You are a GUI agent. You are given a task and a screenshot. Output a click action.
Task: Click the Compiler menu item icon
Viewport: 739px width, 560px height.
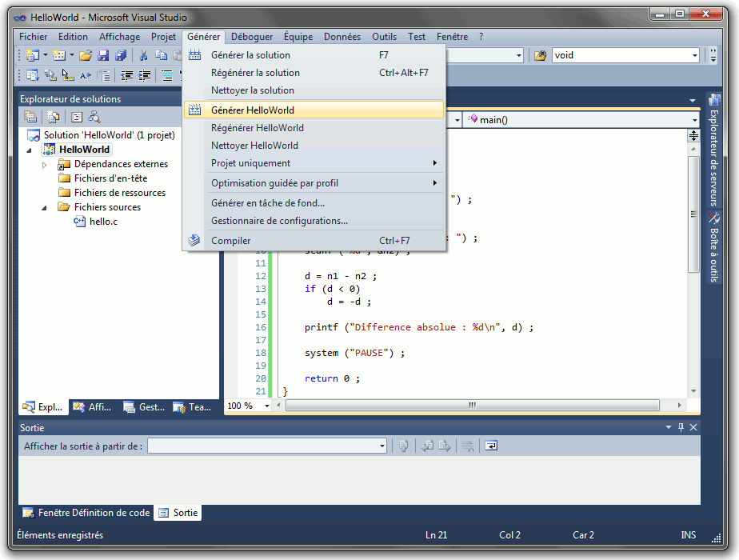point(194,241)
